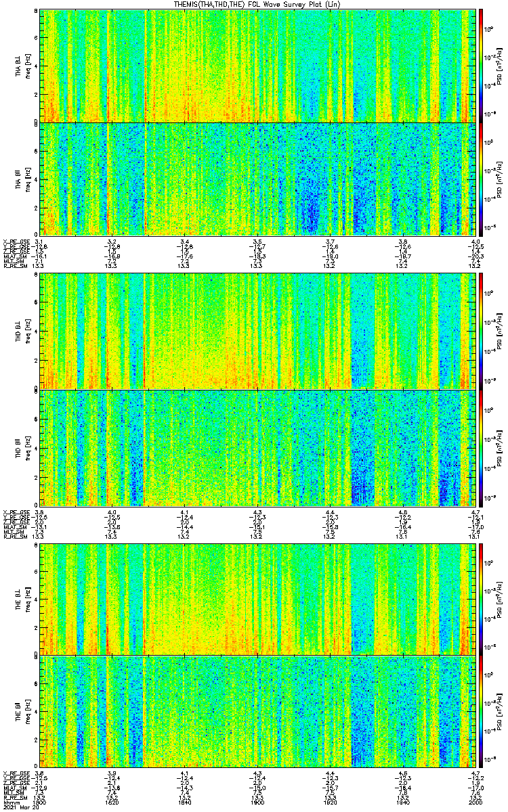The width and height of the screenshot is (508, 812).
Task: Select the THE B-perpendicular spectrogram panel
Action: pyautogui.click(x=259, y=599)
